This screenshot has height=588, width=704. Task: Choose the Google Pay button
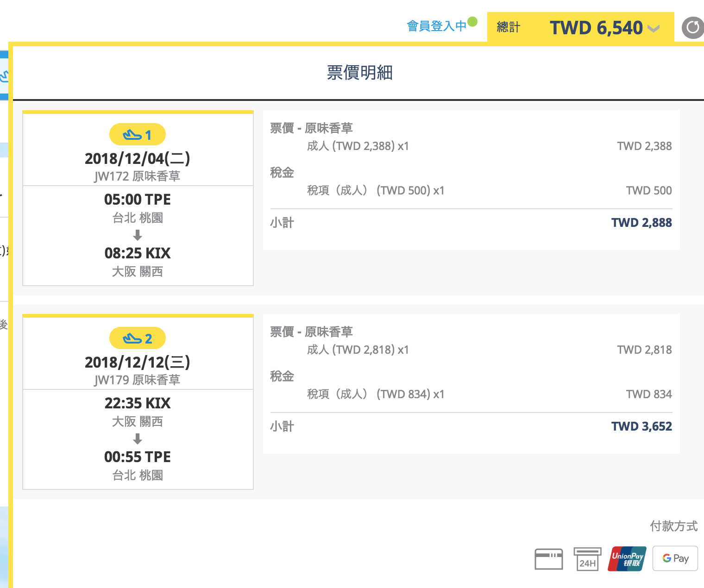(x=675, y=558)
